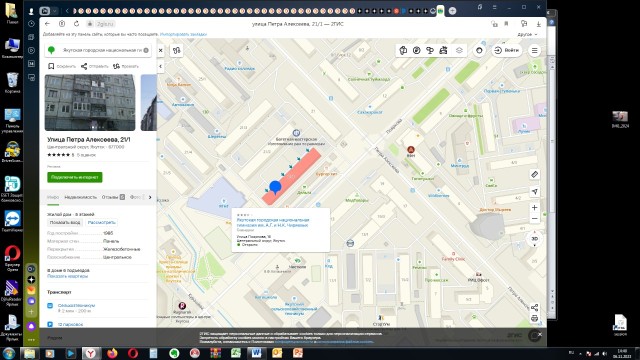
Task: Open Alice assistant in browser sidebar
Action: pyautogui.click(x=31, y=326)
